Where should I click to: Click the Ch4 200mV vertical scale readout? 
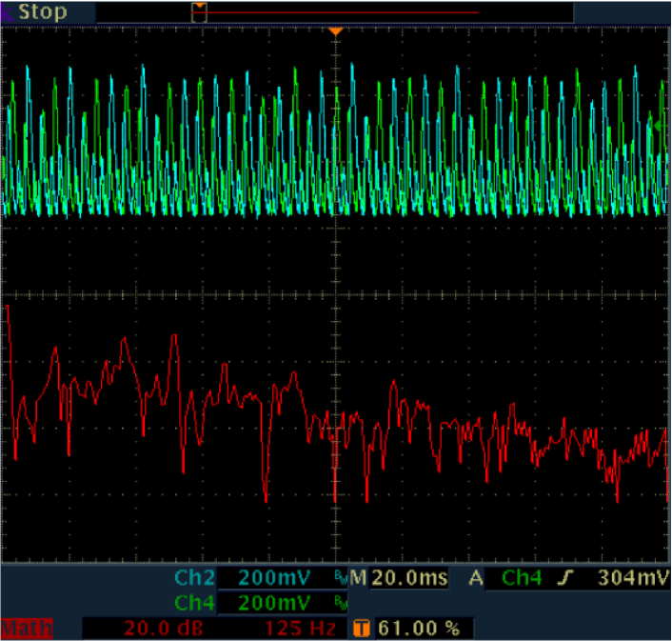[273, 603]
